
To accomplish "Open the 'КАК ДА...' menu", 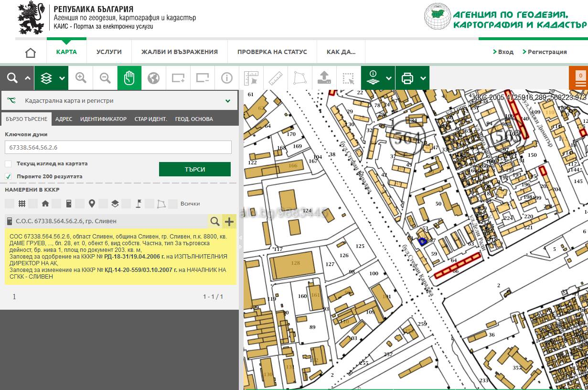I will click(341, 52).
